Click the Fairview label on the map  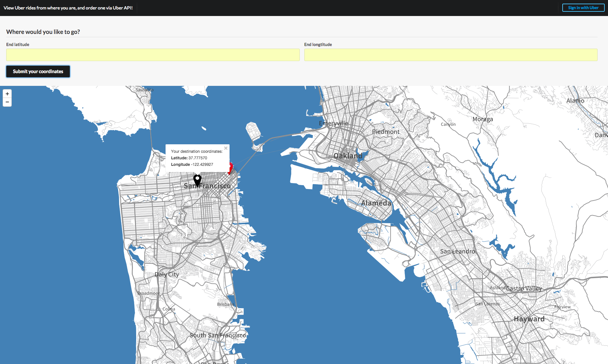coord(562,307)
